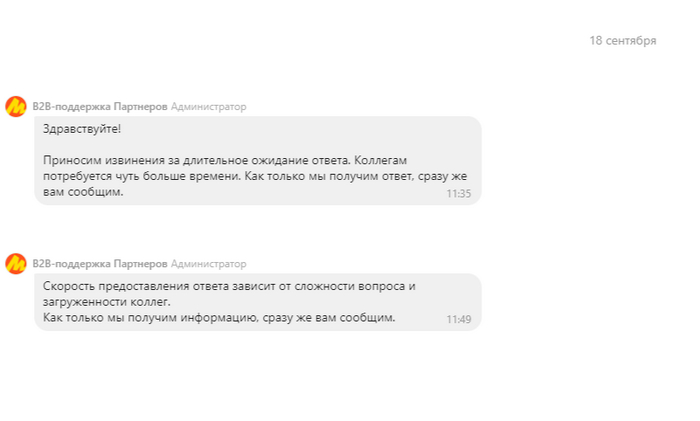Click the 11:35 timestamp
Image resolution: width=700 pixels, height=421 pixels.
pyautogui.click(x=458, y=194)
